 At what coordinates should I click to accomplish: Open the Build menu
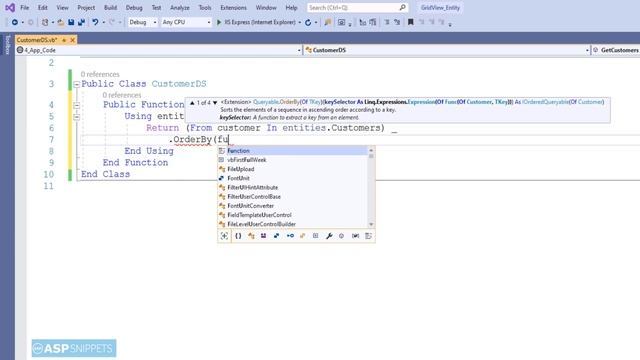click(110, 8)
